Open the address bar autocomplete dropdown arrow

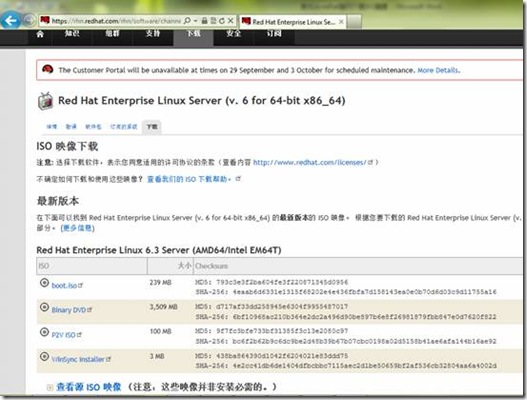coord(196,21)
